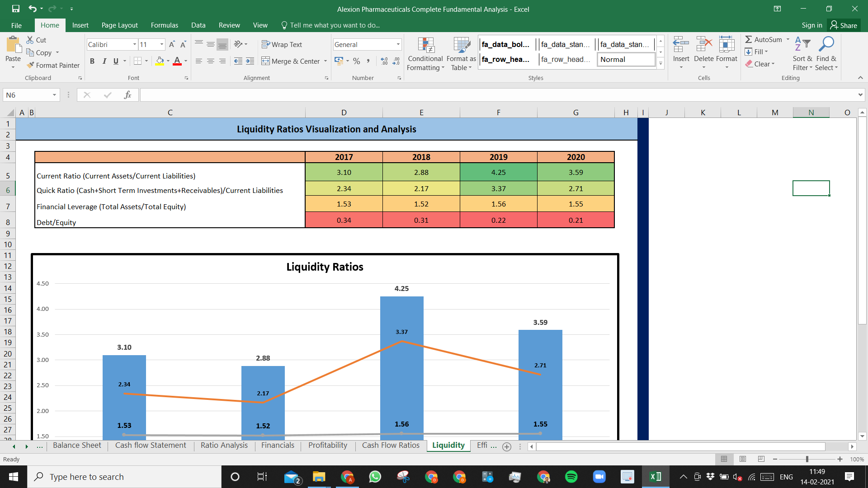This screenshot has width=868, height=488.
Task: Increase indent icon
Action: pyautogui.click(x=250, y=61)
